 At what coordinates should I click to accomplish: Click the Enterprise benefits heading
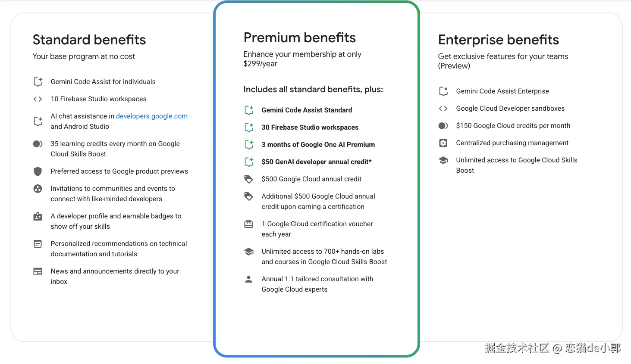[x=498, y=40]
